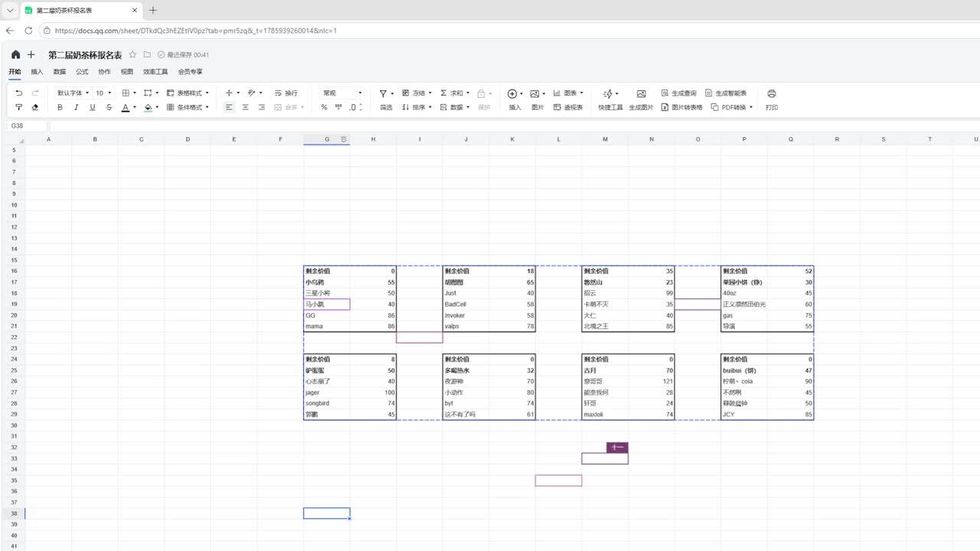This screenshot has width=980, height=551.
Task: Open the 会员专享 link
Action: click(190, 72)
